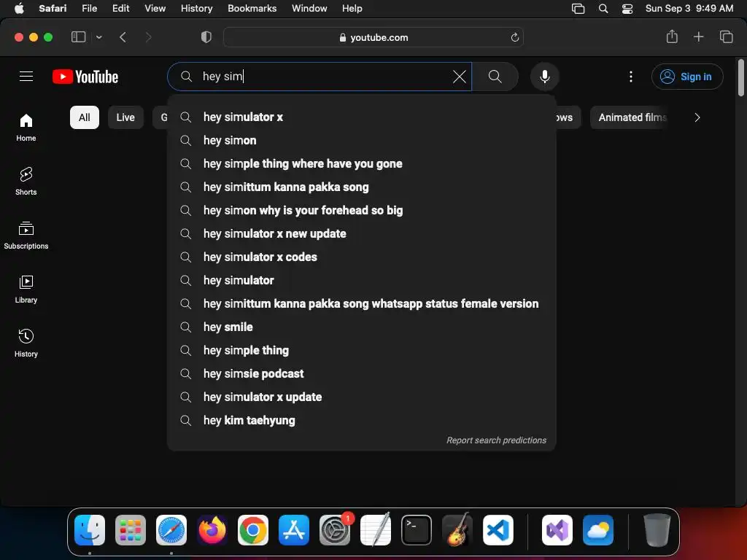Choose suggestion 'hey simple thing'
747x560 pixels.
point(361,351)
